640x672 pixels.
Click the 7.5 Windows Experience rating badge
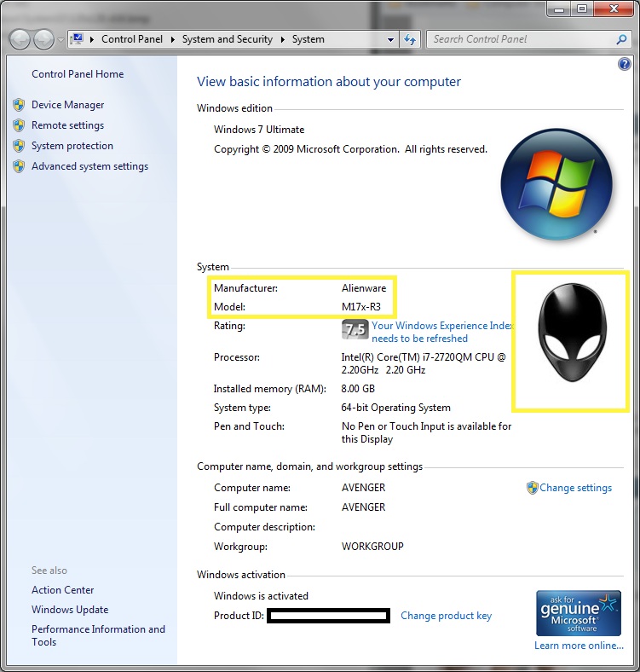[x=355, y=329]
